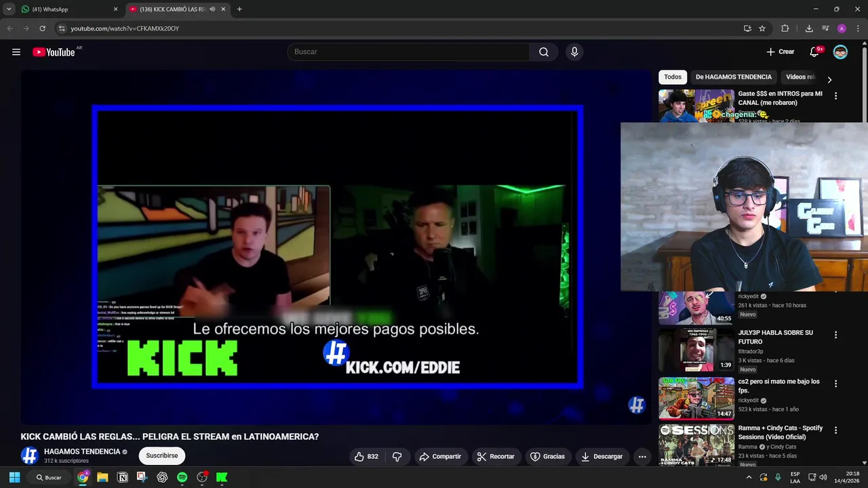Open volume control in system tray
This screenshot has height=488, width=868.
click(x=823, y=477)
